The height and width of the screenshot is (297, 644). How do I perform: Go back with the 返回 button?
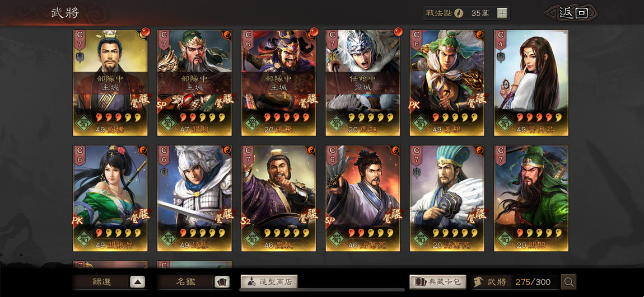click(x=573, y=13)
